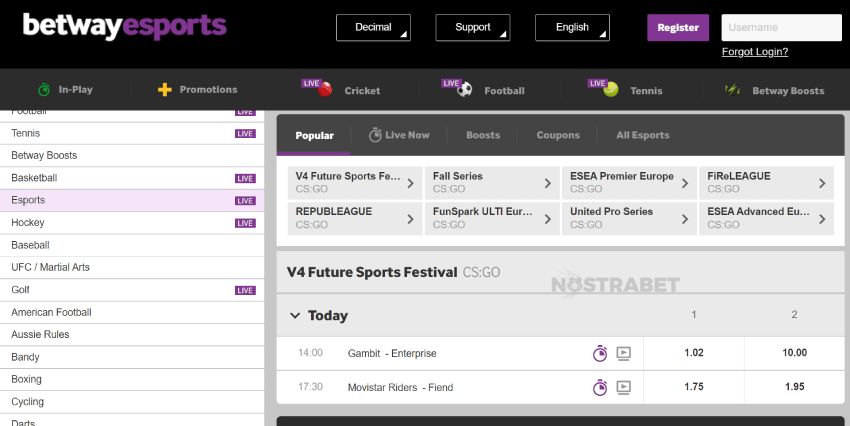
Task: Open the Decimal odds format dropdown
Action: tap(373, 28)
